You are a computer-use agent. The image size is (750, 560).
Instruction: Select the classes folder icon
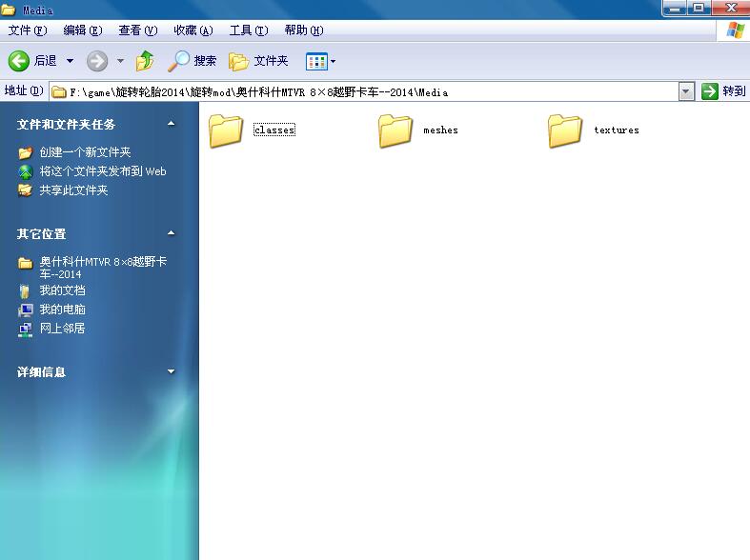[x=226, y=130]
